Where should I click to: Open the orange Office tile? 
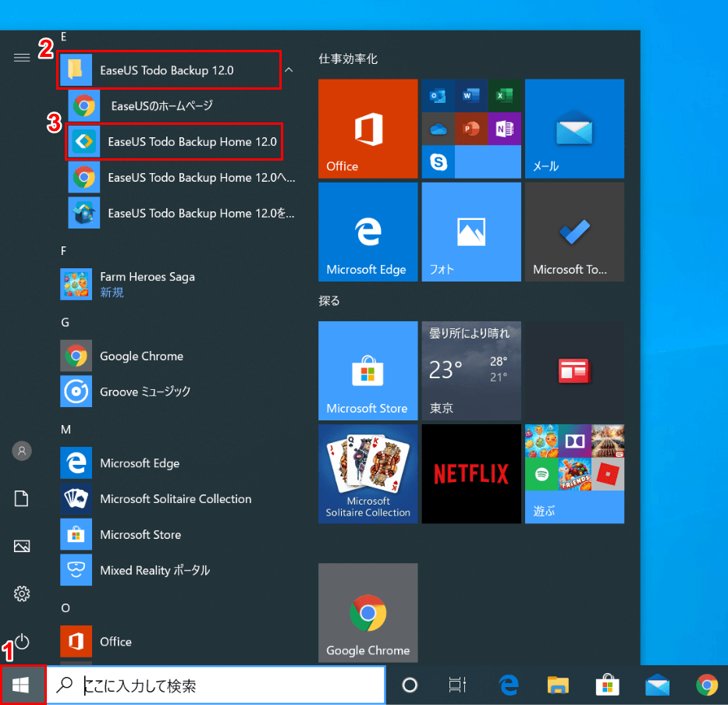368,129
